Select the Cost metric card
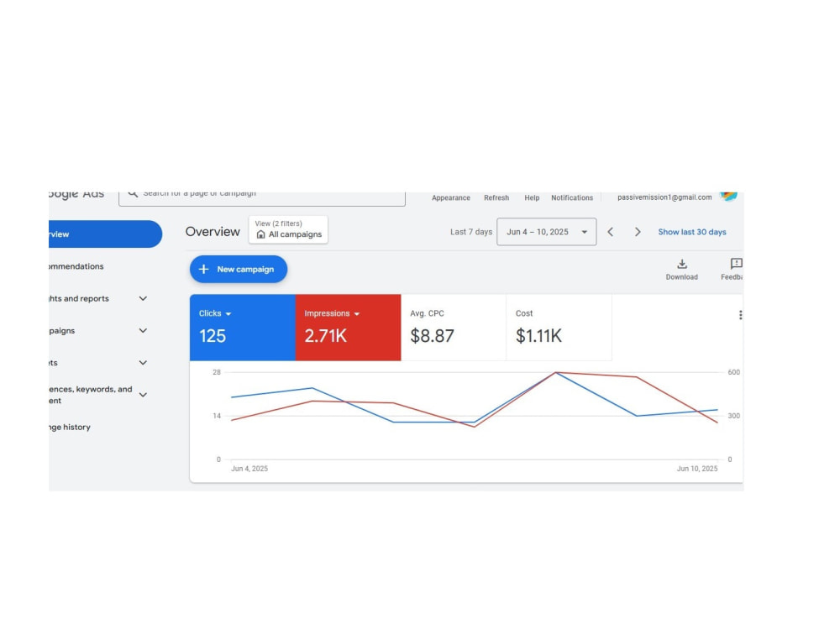 (x=559, y=328)
